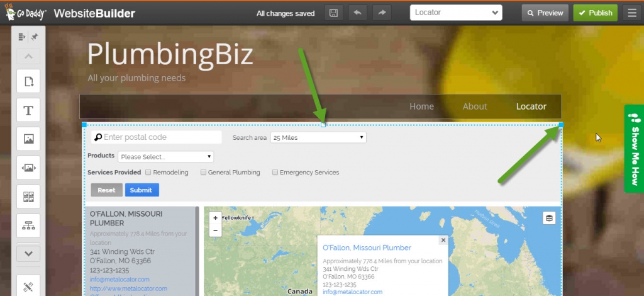Zoom in on the map
This screenshot has height=296, width=644.
coord(215,219)
